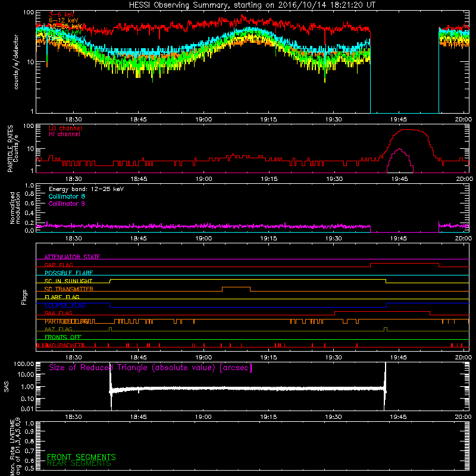476x476 pixels.
Task: Click the FLARE_FLAG label
Action: pos(62,297)
